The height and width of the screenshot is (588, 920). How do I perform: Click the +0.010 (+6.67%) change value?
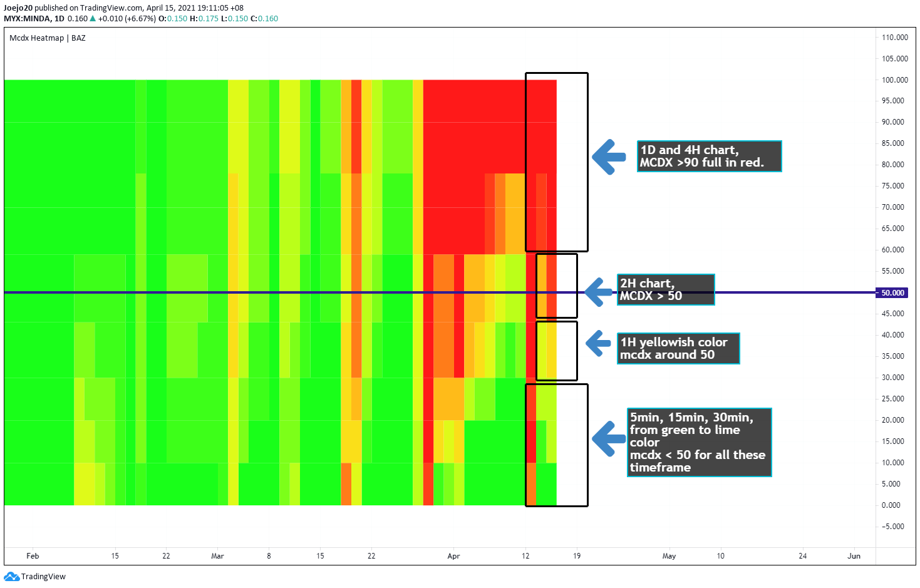(x=127, y=19)
